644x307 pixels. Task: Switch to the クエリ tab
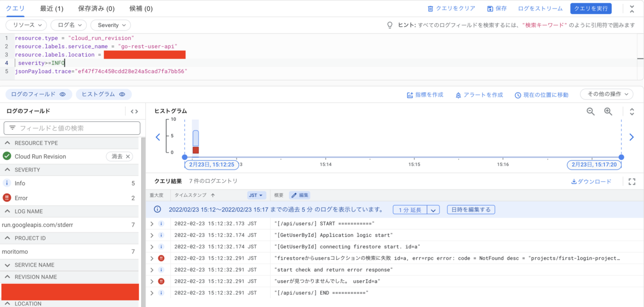[15, 9]
